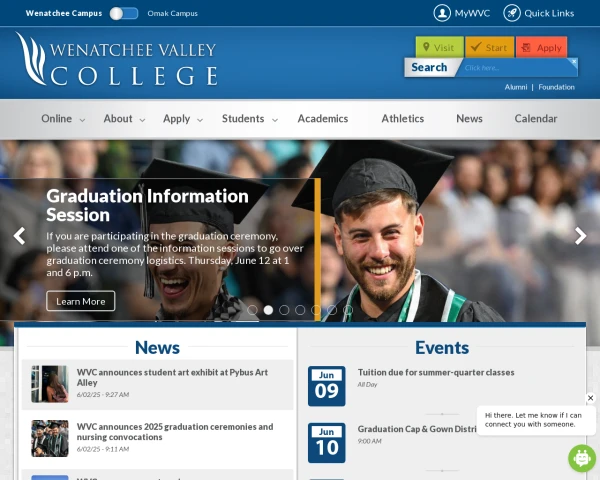Expand the Online menu chevron
Image resolution: width=600 pixels, height=480 pixels.
82,120
